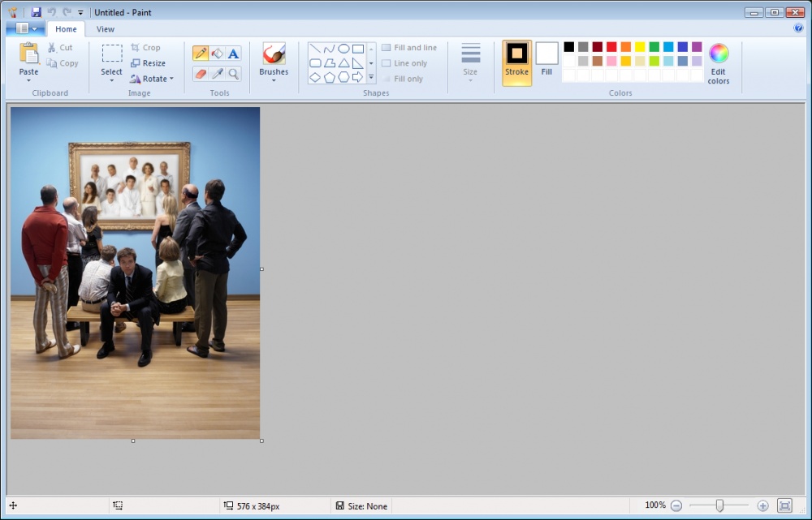Select the Fill with color bucket tool
The width and height of the screenshot is (812, 520).
(218, 54)
